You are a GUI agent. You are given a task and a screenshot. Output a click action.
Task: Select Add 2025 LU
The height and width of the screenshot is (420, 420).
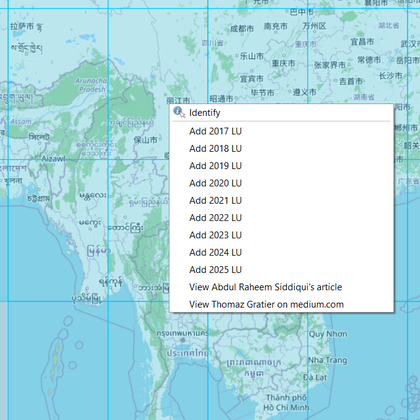282,270
